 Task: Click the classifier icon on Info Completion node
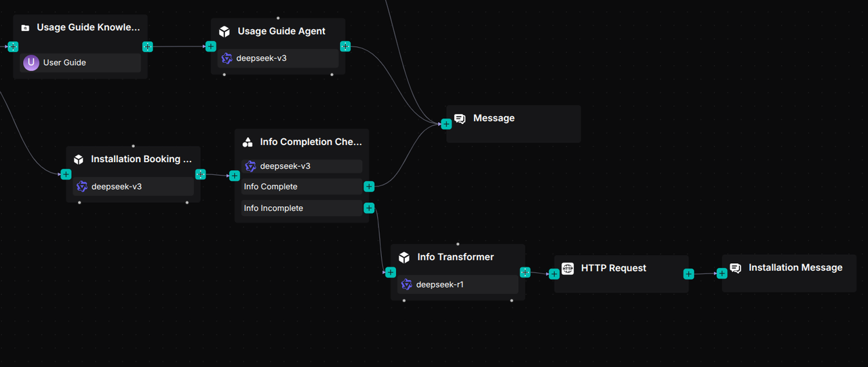[x=248, y=142]
